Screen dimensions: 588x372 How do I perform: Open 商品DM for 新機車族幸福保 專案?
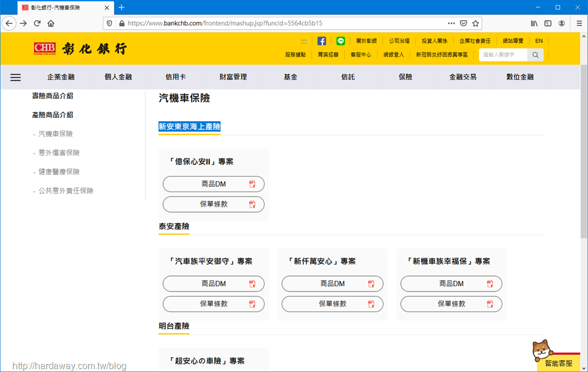pyautogui.click(x=451, y=284)
